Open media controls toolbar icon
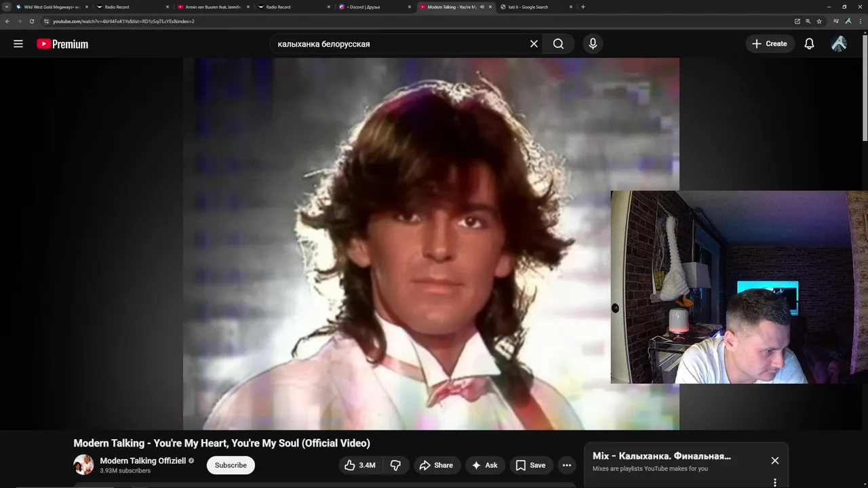Screen dimensions: 868x488 click(x=836, y=21)
